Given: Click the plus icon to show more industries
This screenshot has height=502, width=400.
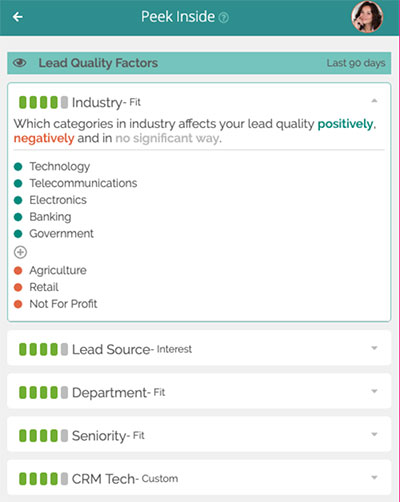Looking at the screenshot, I should click(x=20, y=252).
